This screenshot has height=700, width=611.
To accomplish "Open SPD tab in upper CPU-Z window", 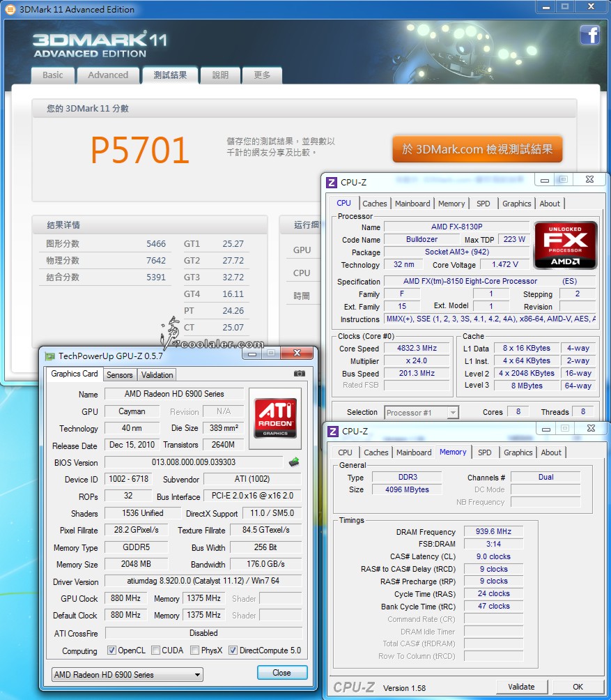I will tap(483, 204).
